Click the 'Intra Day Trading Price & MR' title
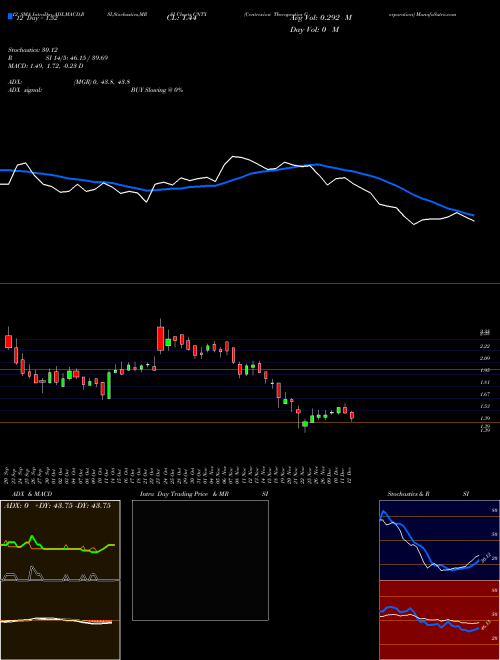 pos(184,494)
